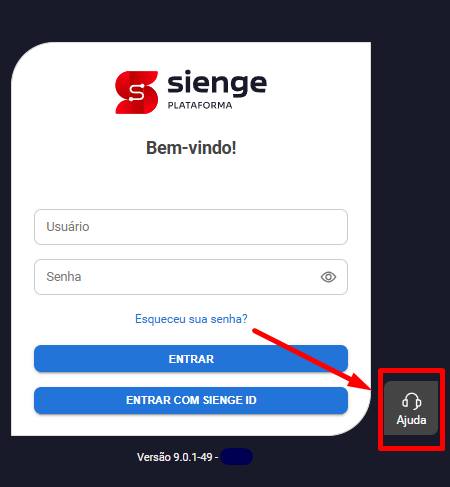450x487 pixels.
Task: Click the headset icon above Ajuda
Action: tap(411, 401)
